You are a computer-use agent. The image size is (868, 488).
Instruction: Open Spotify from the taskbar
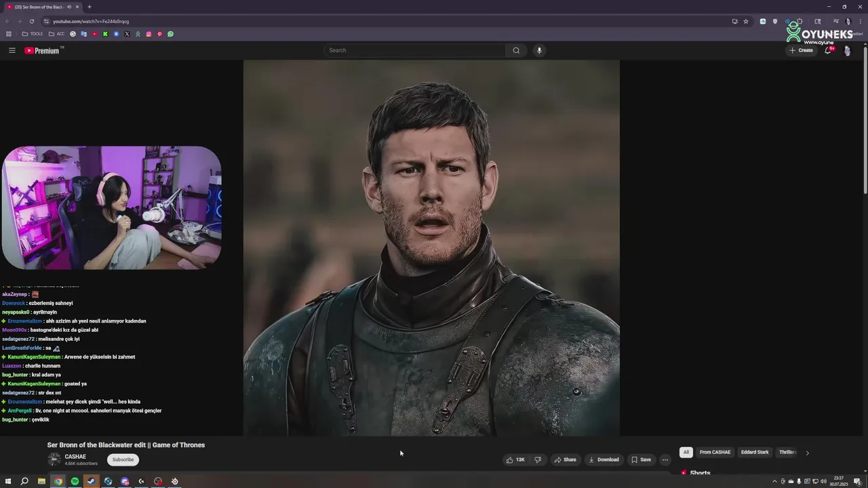click(75, 481)
